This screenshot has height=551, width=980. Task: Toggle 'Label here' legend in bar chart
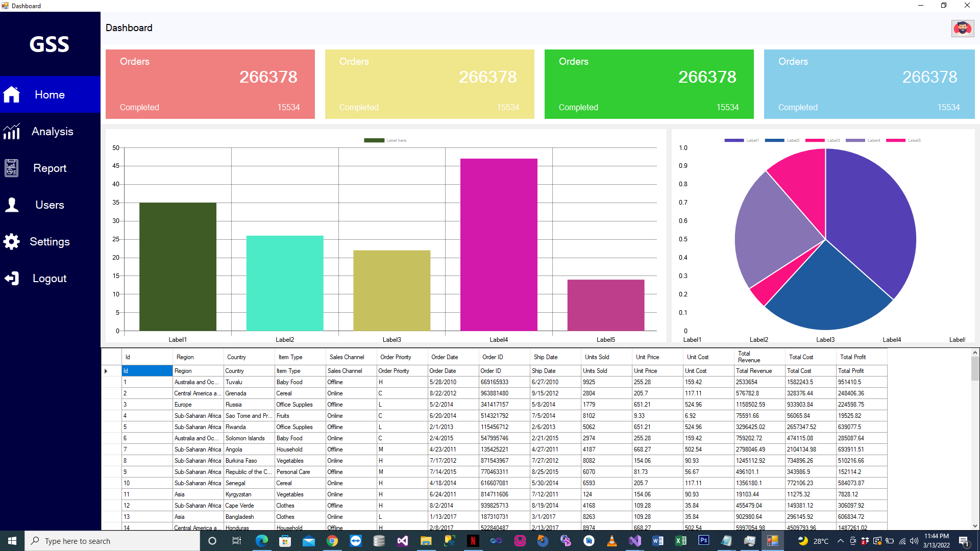(374, 140)
